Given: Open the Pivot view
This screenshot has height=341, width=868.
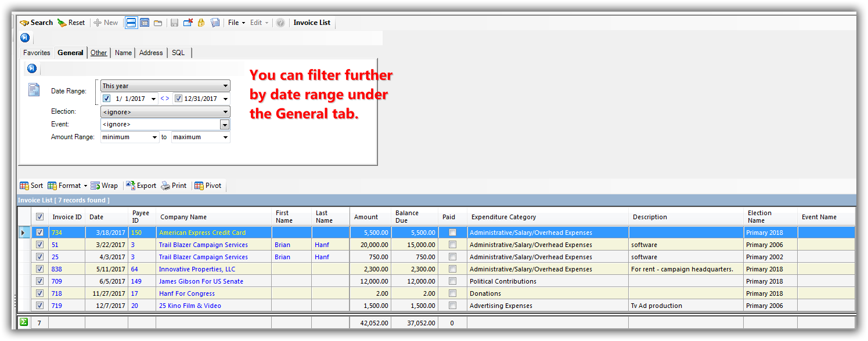Looking at the screenshot, I should tap(207, 186).
